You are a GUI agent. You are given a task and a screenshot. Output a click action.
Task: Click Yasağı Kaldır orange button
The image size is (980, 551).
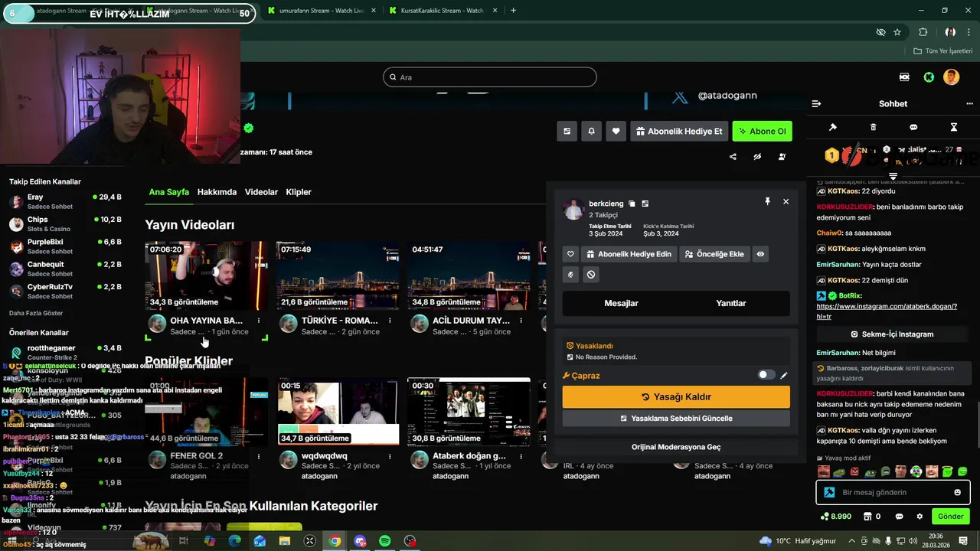[x=676, y=396]
